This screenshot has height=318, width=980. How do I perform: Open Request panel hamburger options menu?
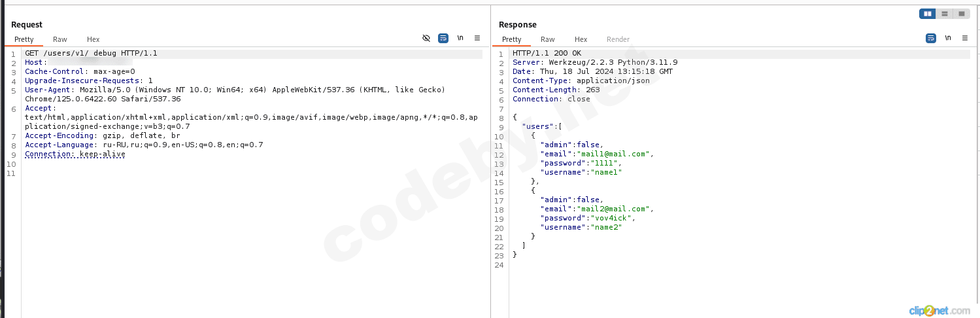click(x=477, y=39)
